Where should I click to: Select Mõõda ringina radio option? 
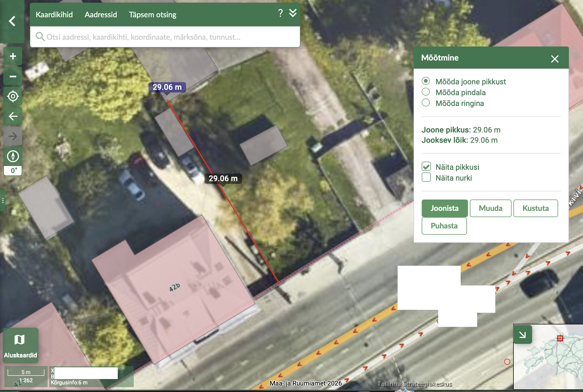pyautogui.click(x=426, y=103)
